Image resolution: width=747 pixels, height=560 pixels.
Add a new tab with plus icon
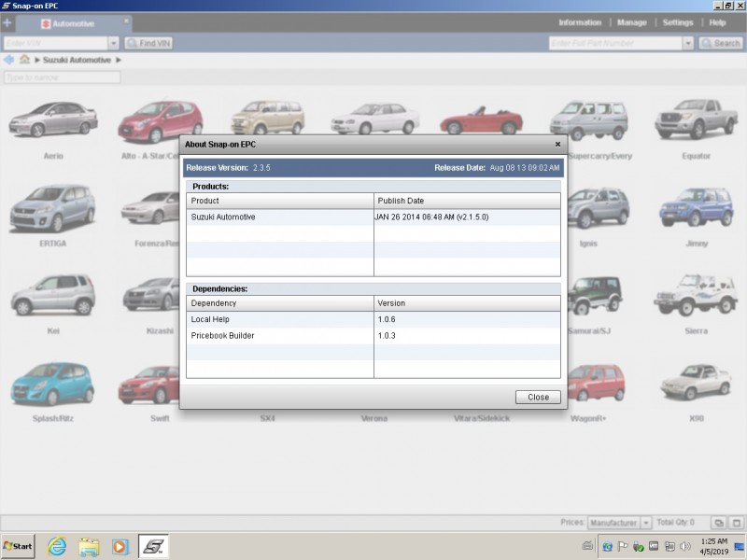coord(7,22)
